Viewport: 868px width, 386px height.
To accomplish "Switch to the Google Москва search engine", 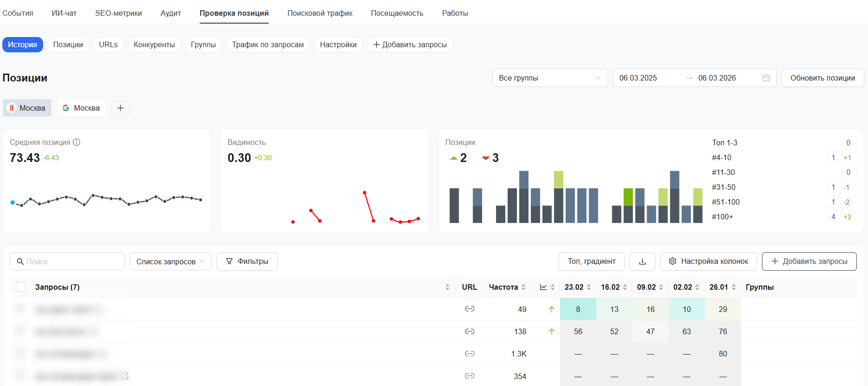I will 81,108.
